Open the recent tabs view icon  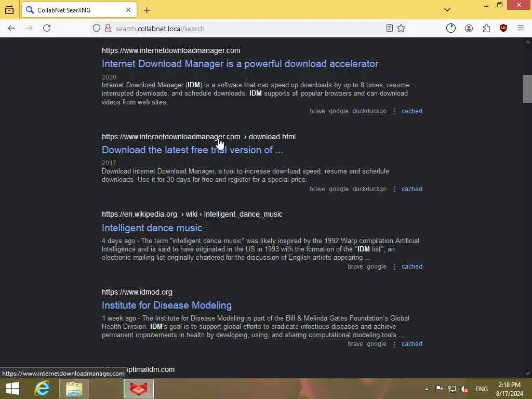(9, 10)
